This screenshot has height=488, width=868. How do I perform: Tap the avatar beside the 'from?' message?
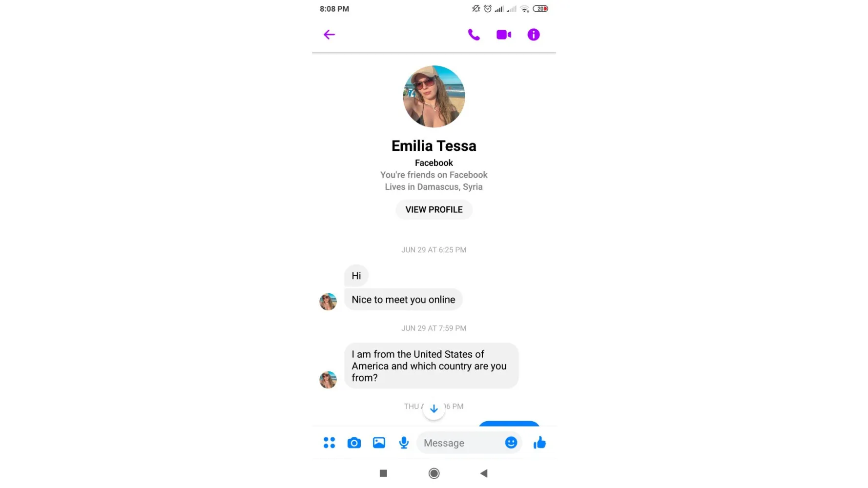coord(328,380)
